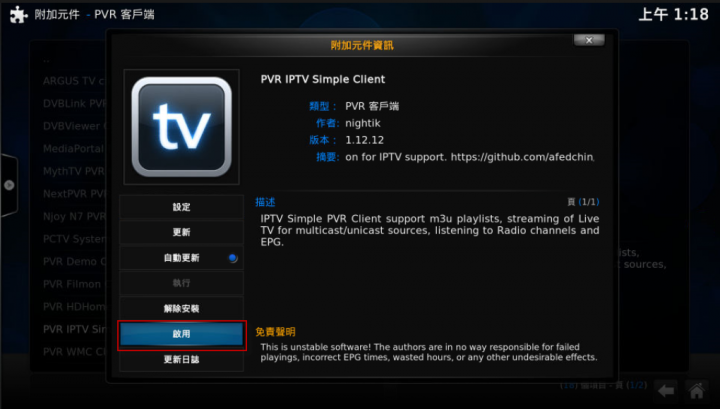
Task: Select NextPVR PVR list entry
Action: (75, 194)
